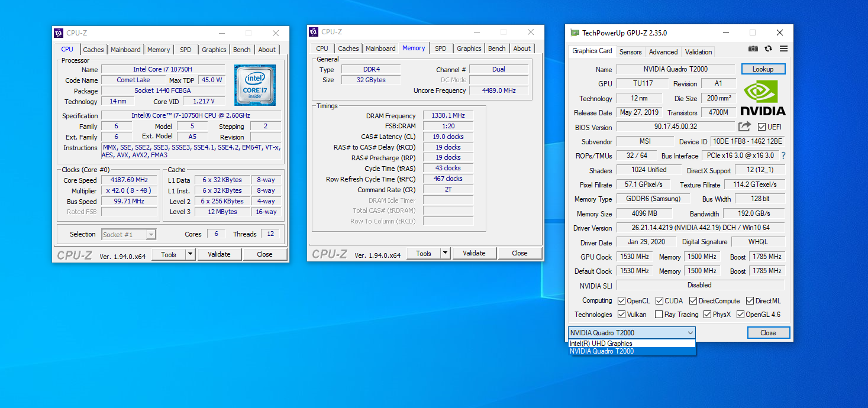Viewport: 868px width, 408px height.
Task: Open Bench tab in Memory CPU-Z window
Action: point(497,48)
